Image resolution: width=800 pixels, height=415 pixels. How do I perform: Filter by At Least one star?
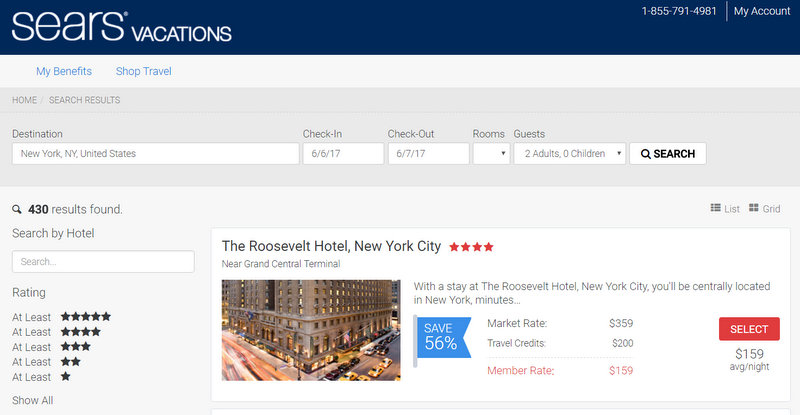pos(41,377)
